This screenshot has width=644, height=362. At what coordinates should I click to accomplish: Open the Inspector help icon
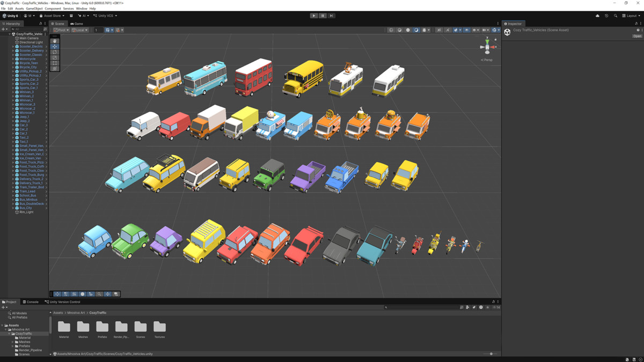click(x=638, y=30)
